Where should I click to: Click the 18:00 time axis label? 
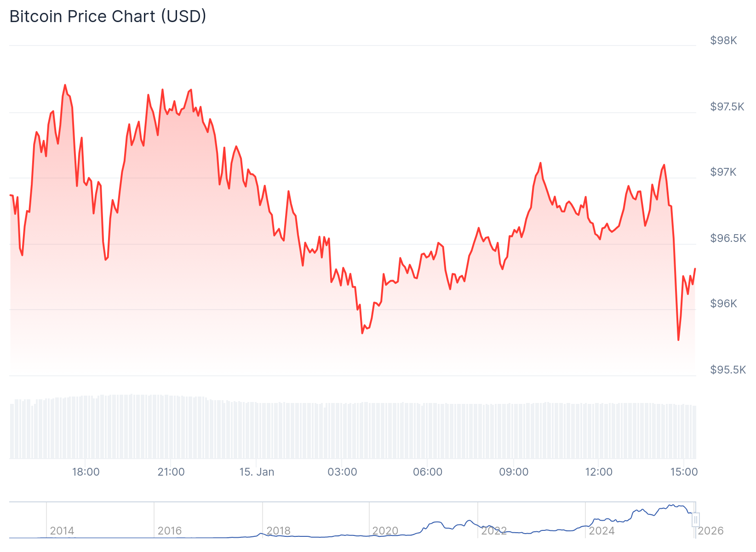pyautogui.click(x=86, y=472)
